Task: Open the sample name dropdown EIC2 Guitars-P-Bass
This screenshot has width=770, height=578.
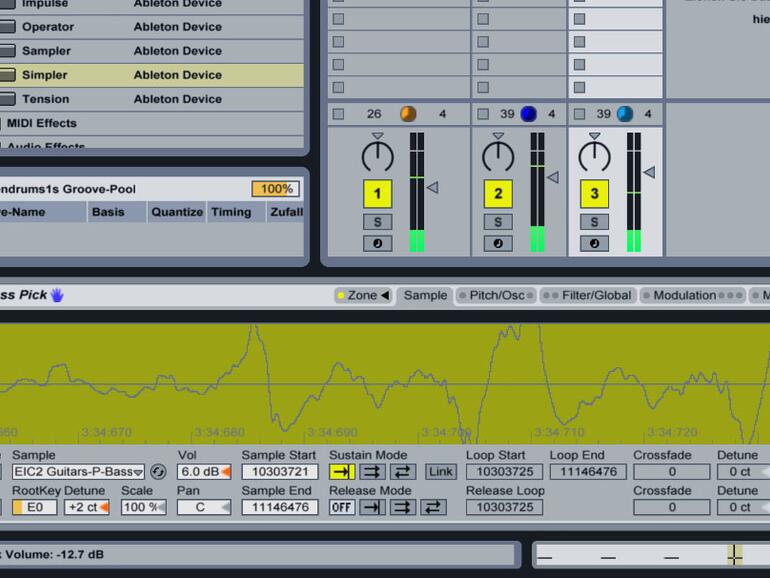Action: pos(79,472)
